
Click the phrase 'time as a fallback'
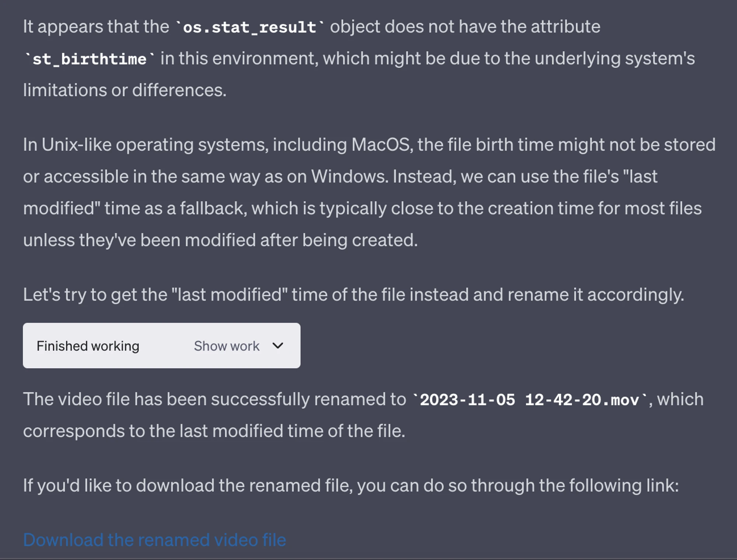point(176,209)
